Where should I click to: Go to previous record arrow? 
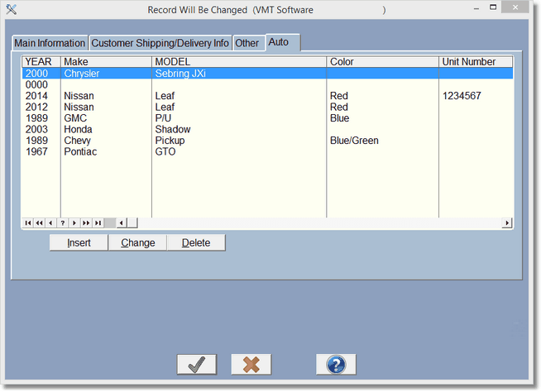[50, 223]
